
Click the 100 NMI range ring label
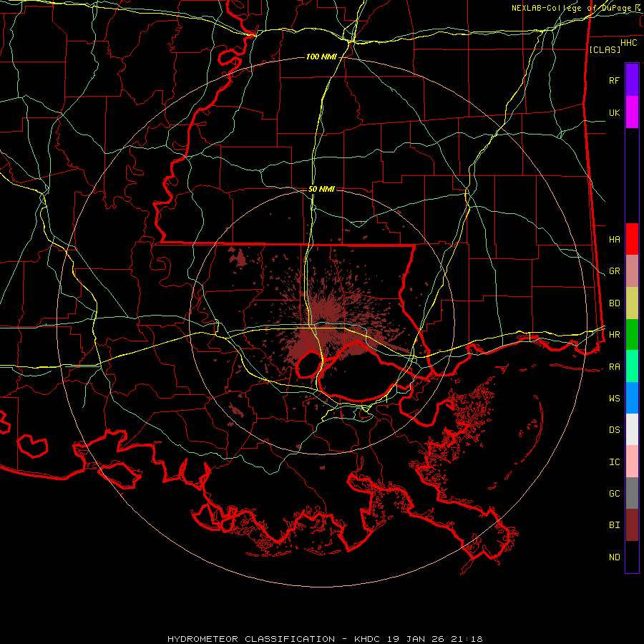point(321,57)
